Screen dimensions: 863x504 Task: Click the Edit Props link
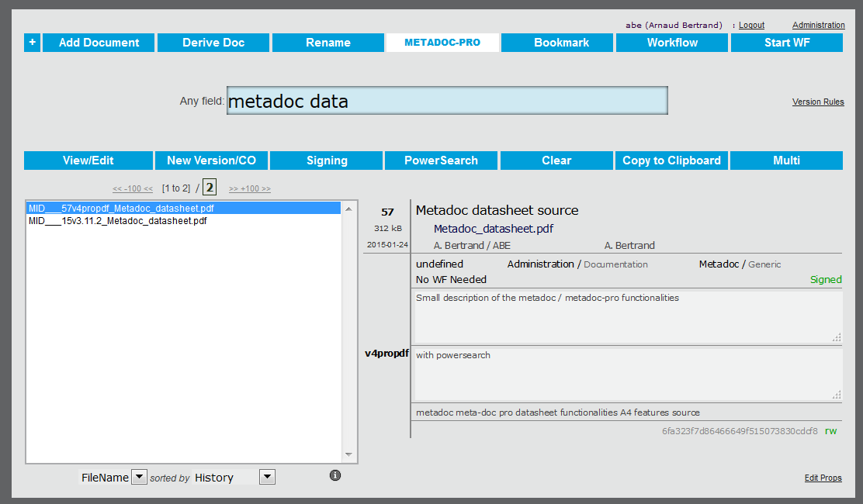point(823,478)
